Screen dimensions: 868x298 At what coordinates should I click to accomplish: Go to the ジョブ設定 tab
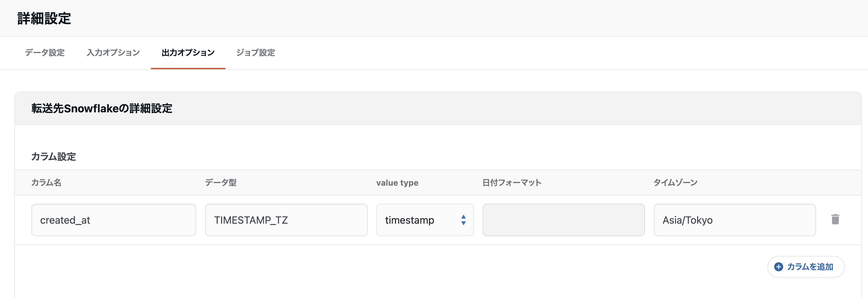[255, 53]
